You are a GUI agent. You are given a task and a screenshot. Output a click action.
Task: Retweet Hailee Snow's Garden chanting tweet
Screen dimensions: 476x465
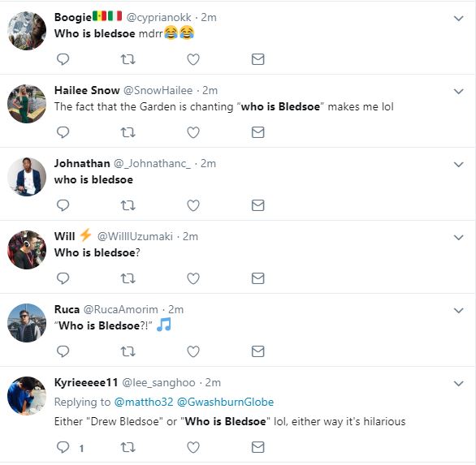pos(128,132)
